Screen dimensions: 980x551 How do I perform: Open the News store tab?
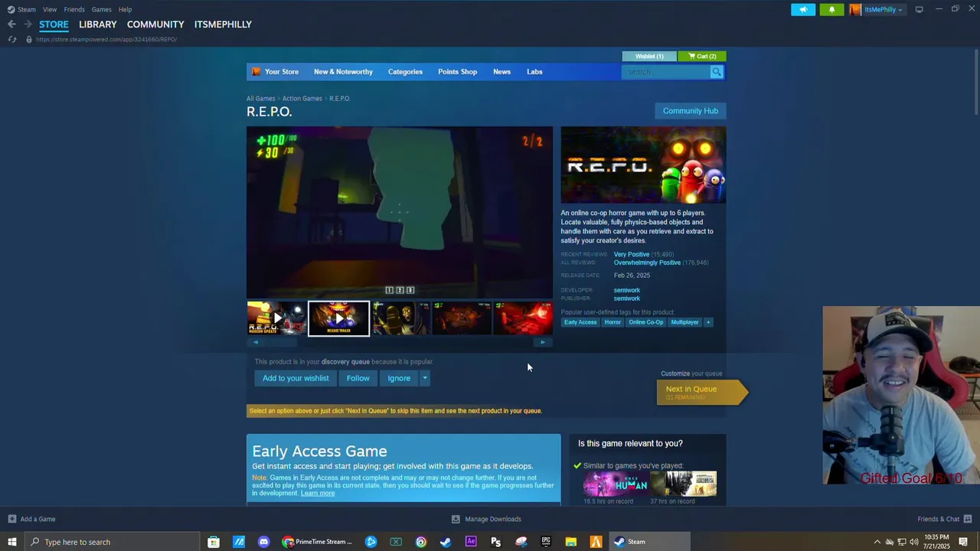point(501,72)
